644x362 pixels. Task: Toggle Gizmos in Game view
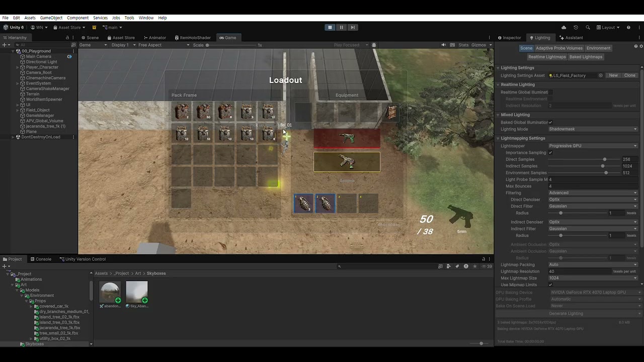[x=478, y=45]
